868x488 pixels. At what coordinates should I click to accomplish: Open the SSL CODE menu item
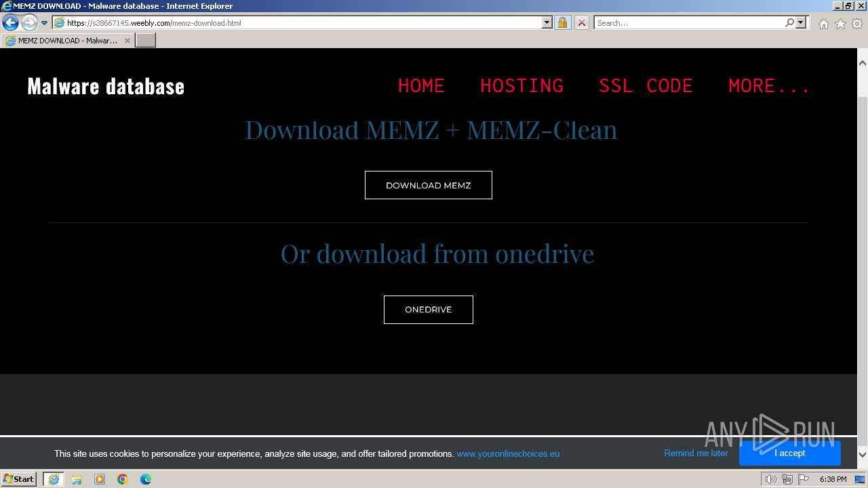[646, 86]
